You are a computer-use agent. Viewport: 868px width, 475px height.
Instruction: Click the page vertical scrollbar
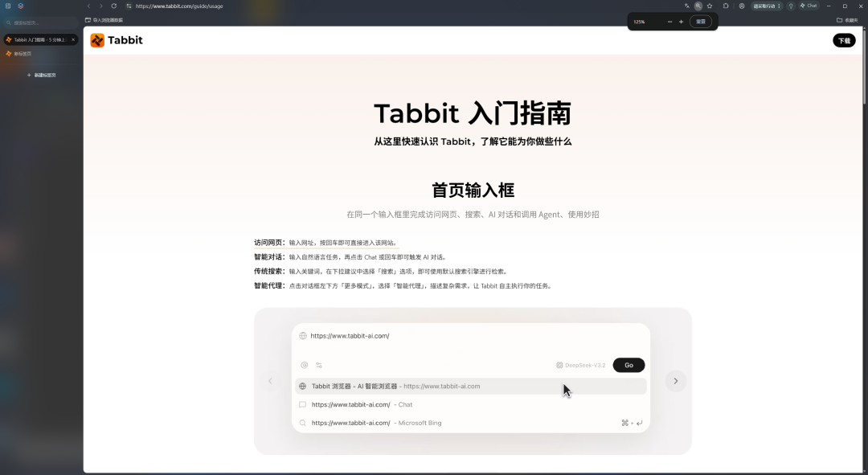tap(864, 67)
